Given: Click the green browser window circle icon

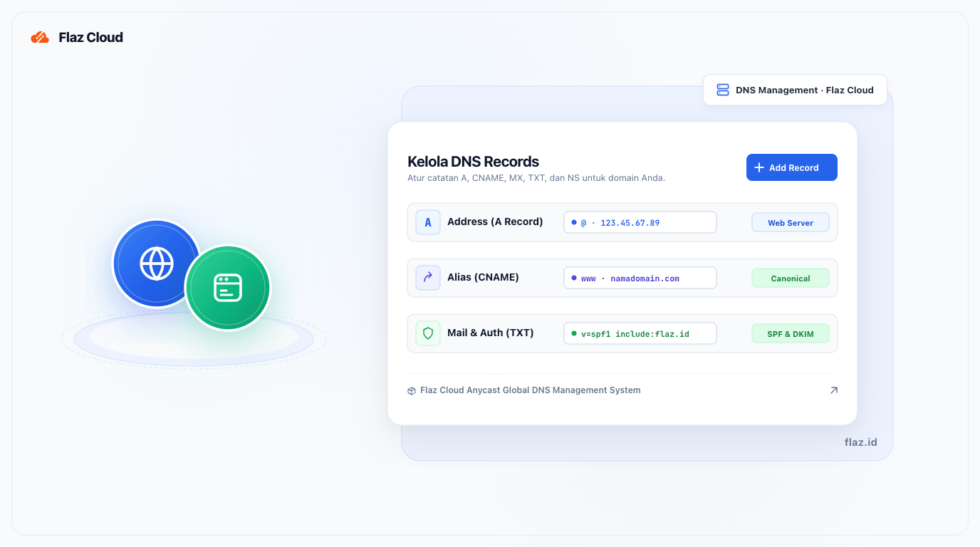Looking at the screenshot, I should point(228,288).
